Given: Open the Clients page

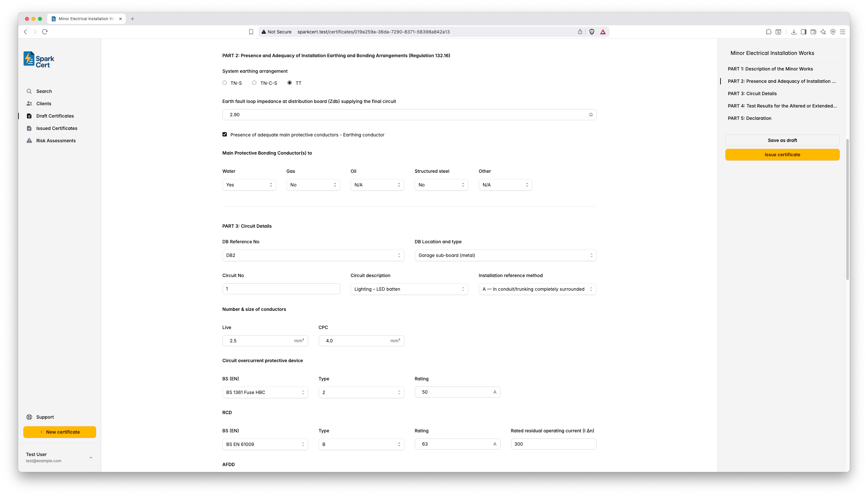Looking at the screenshot, I should coord(44,103).
